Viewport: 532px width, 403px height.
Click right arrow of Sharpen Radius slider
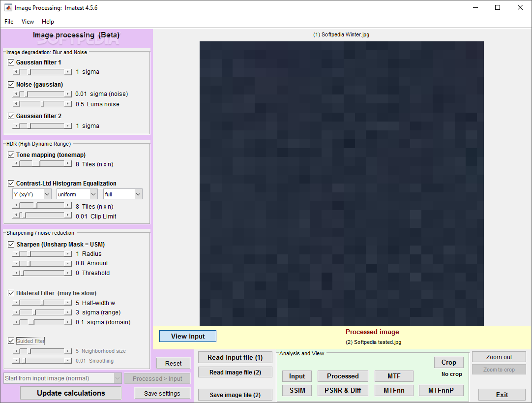[x=68, y=253]
